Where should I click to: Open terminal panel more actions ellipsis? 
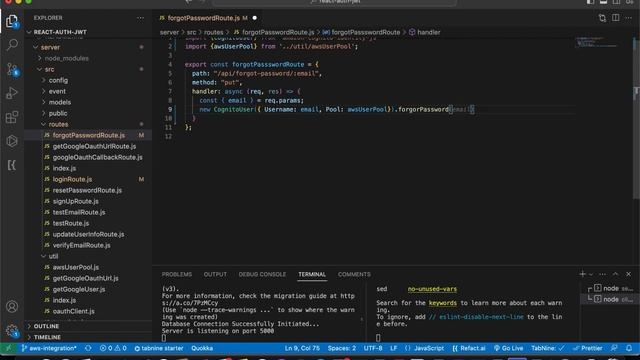pos(602,274)
